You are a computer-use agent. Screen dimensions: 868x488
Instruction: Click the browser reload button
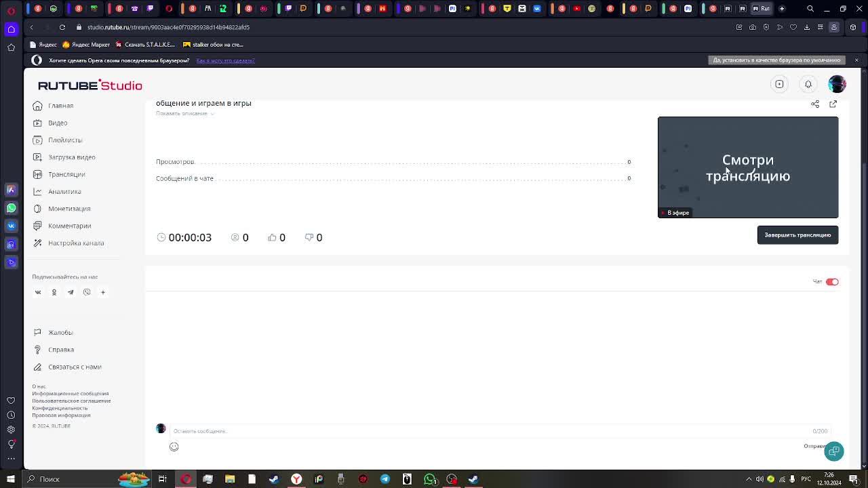pos(62,27)
